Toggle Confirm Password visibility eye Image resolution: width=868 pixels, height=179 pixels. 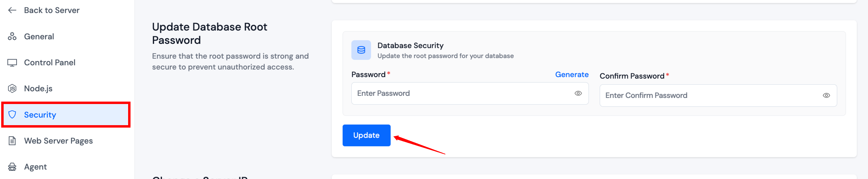[826, 96]
